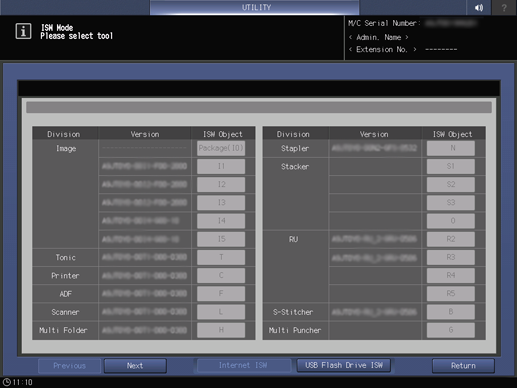The image size is (517, 388).
Task: Click the Previous page button
Action: tap(69, 366)
